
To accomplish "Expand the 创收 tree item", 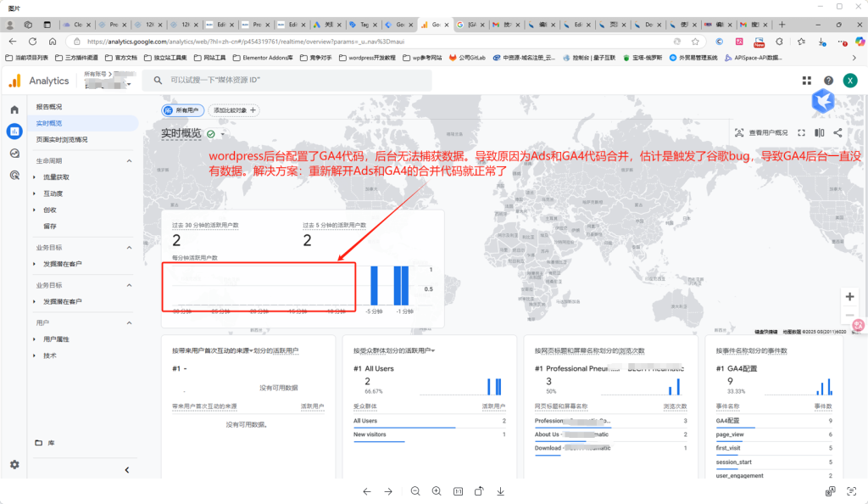I will [34, 210].
